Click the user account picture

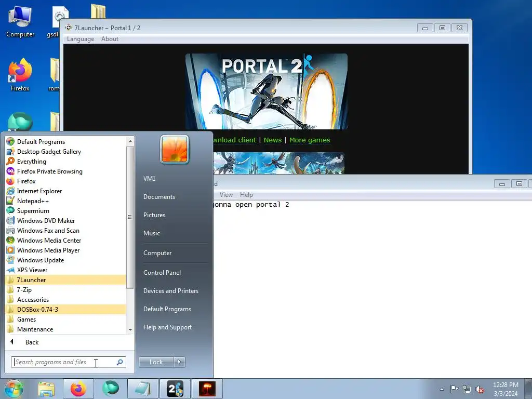pyautogui.click(x=175, y=149)
